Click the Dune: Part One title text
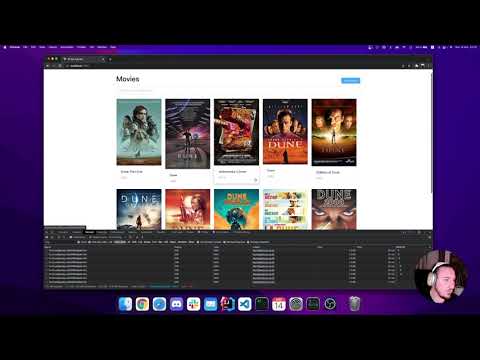This screenshot has width=480, height=360. [x=131, y=172]
